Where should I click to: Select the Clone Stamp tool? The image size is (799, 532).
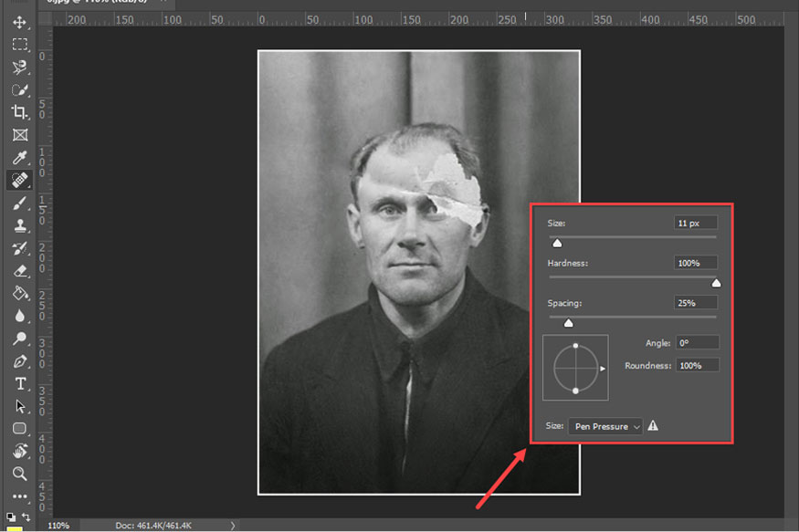(x=20, y=225)
